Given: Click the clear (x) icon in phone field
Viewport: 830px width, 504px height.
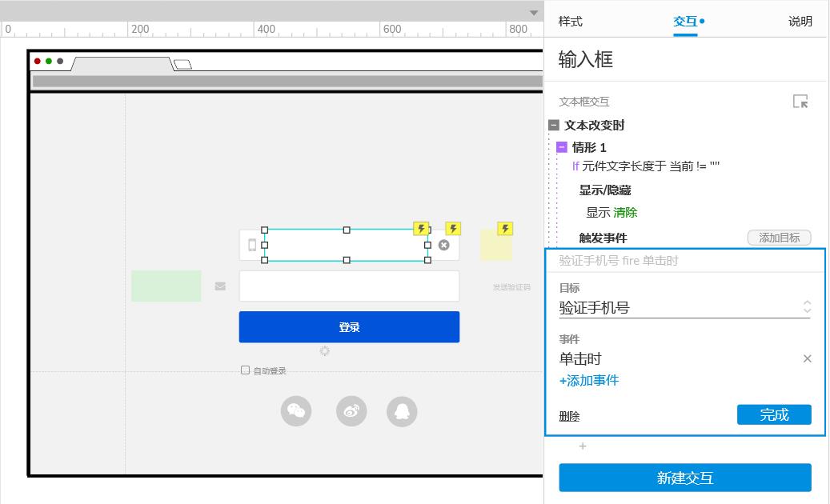Looking at the screenshot, I should point(444,245).
